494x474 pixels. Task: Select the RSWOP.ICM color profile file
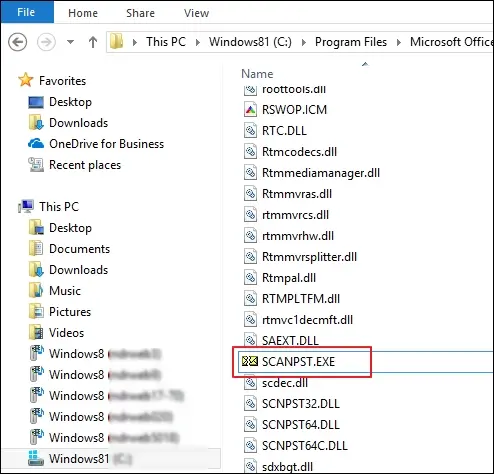pyautogui.click(x=294, y=110)
